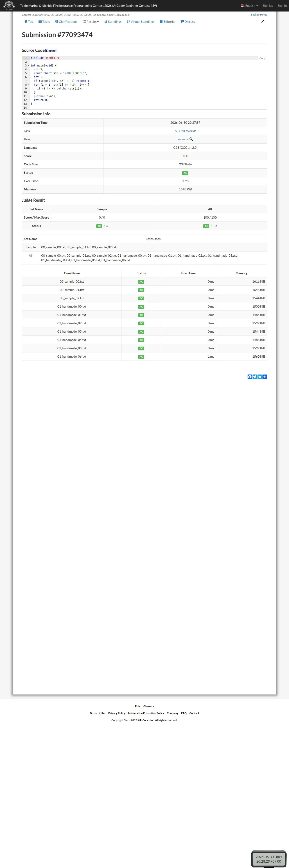
Task: Share the submission via Telegram
Action: click(260, 377)
